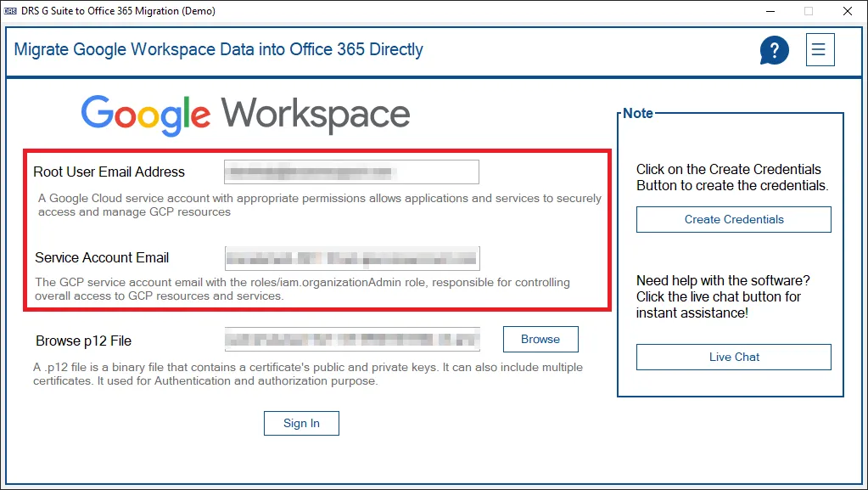Click the p12 file path field
The width and height of the screenshot is (868, 490).
[x=351, y=340]
